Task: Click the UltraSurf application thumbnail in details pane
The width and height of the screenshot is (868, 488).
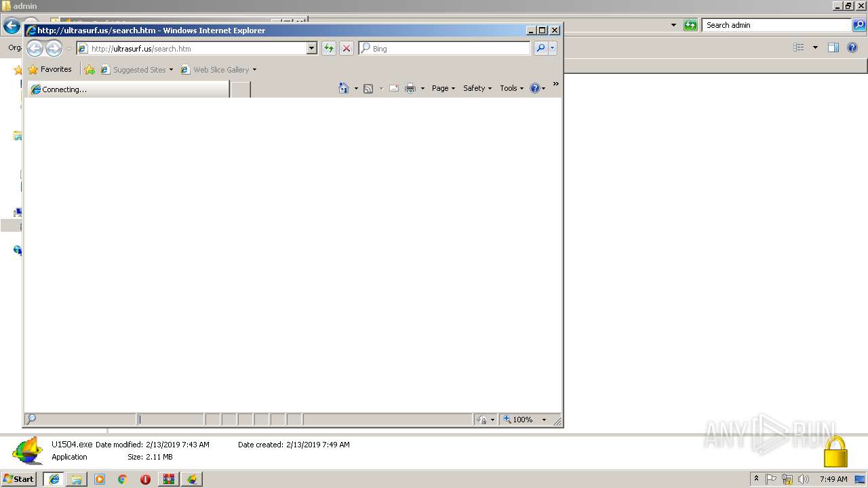Action: click(27, 451)
